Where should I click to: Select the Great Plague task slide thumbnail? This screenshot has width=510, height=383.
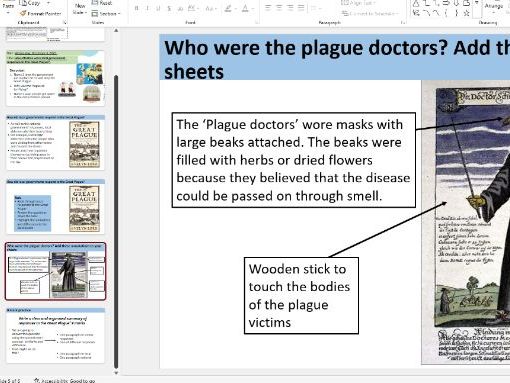55,207
